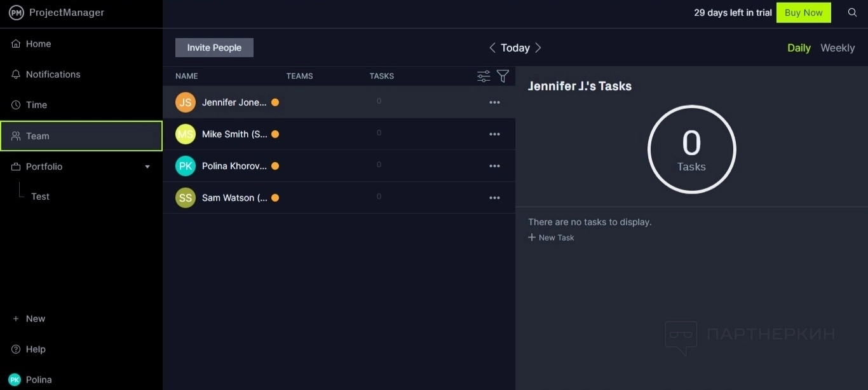Open the team filter funnel icon
Screen dimensions: 868x390
pyautogui.click(x=503, y=76)
